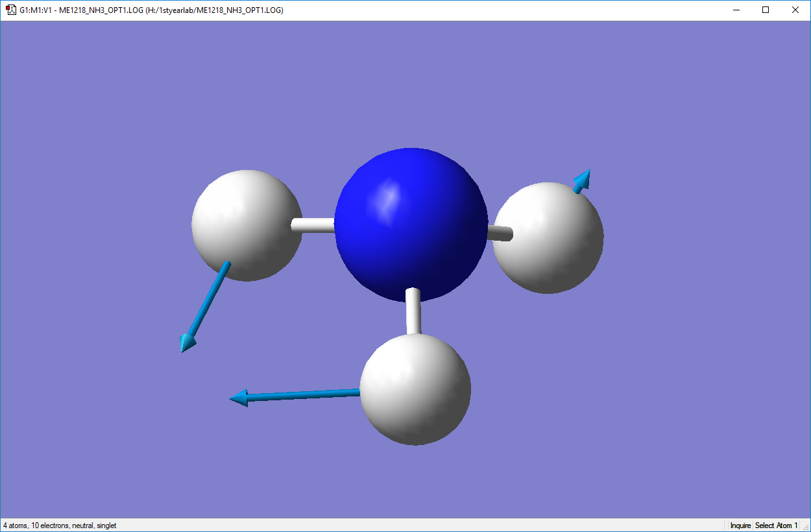Click the 'Select Atom 1' status field

pyautogui.click(x=777, y=526)
